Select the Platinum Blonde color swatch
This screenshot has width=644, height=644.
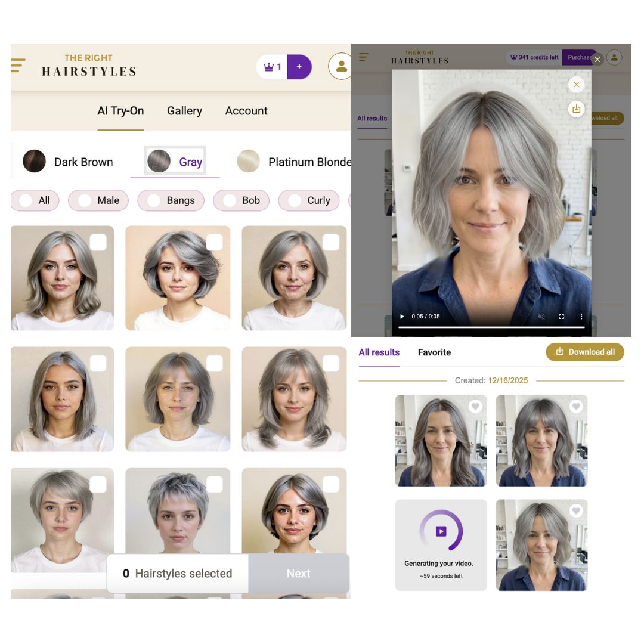tap(248, 161)
